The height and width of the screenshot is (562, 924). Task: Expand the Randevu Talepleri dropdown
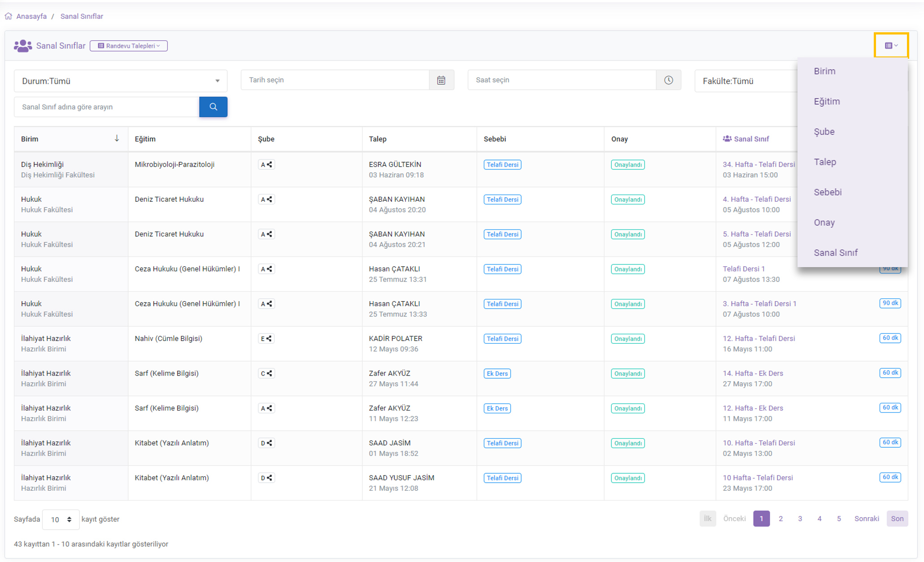click(129, 46)
